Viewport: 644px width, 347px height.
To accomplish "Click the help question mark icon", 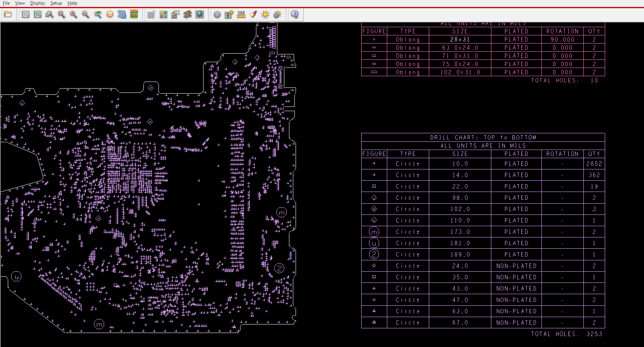I will (x=295, y=15).
